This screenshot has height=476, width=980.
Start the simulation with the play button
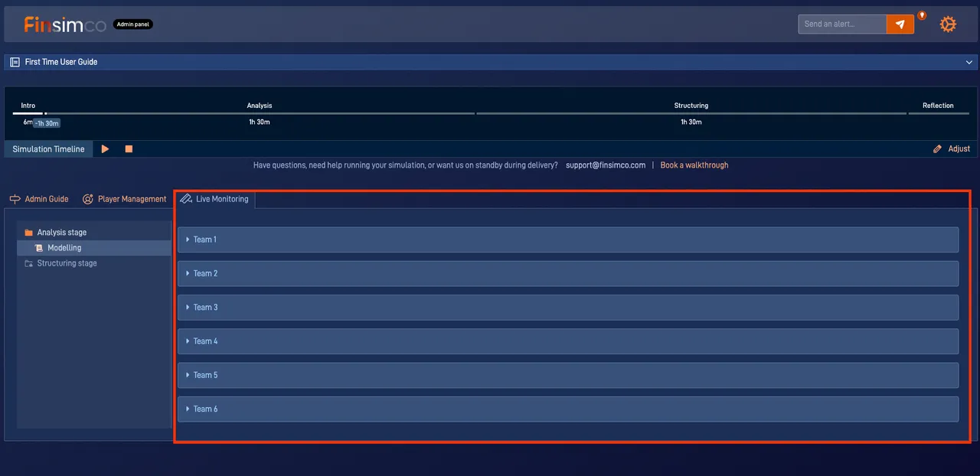(106, 149)
